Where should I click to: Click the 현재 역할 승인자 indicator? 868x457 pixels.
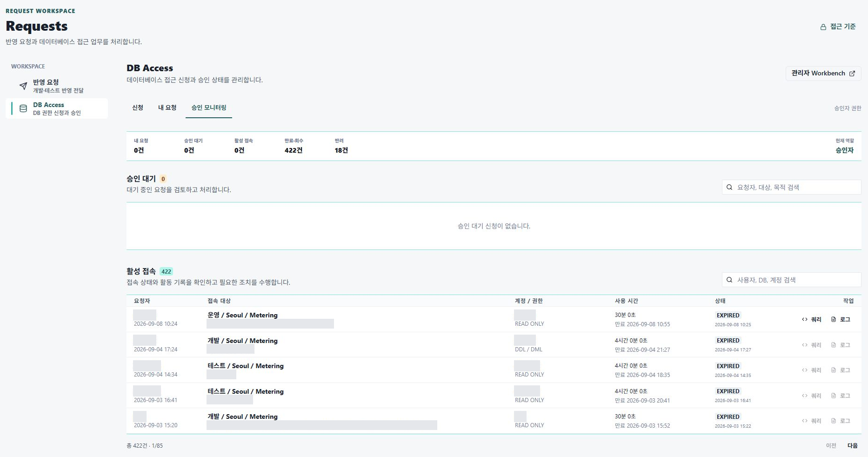(844, 146)
